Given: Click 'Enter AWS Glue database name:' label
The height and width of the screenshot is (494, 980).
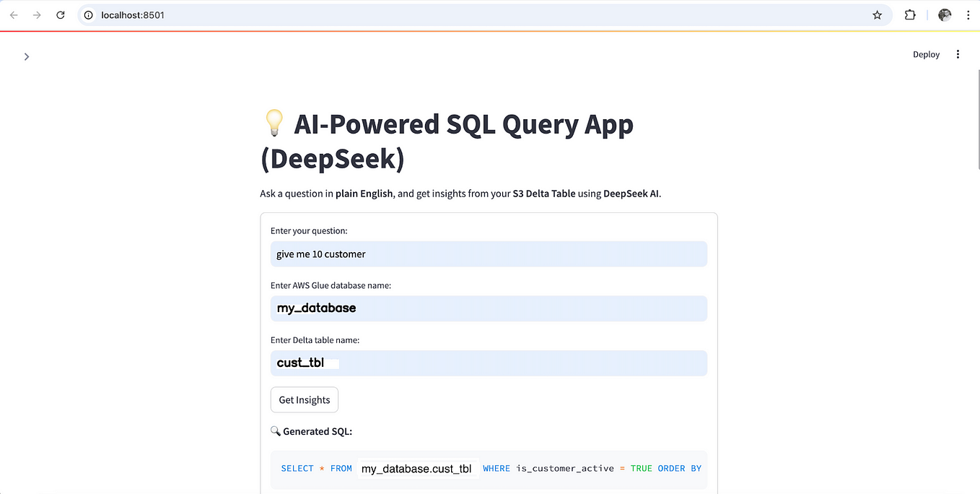Looking at the screenshot, I should pos(331,285).
